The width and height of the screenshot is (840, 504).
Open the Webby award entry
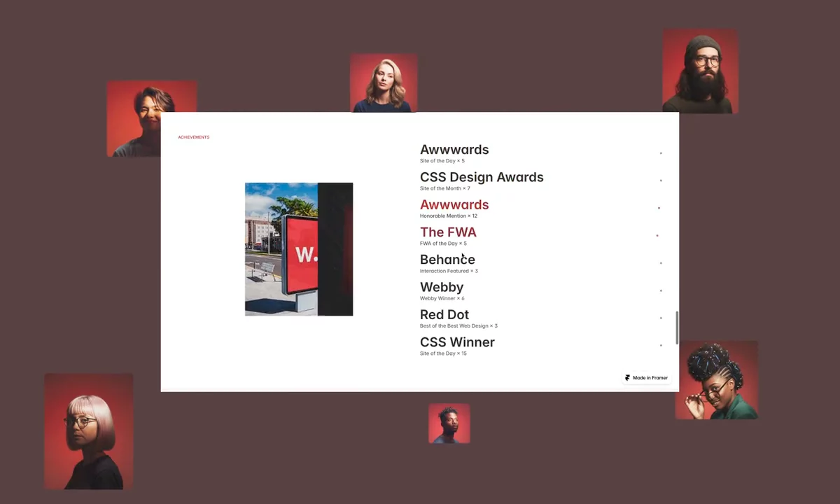(x=442, y=287)
